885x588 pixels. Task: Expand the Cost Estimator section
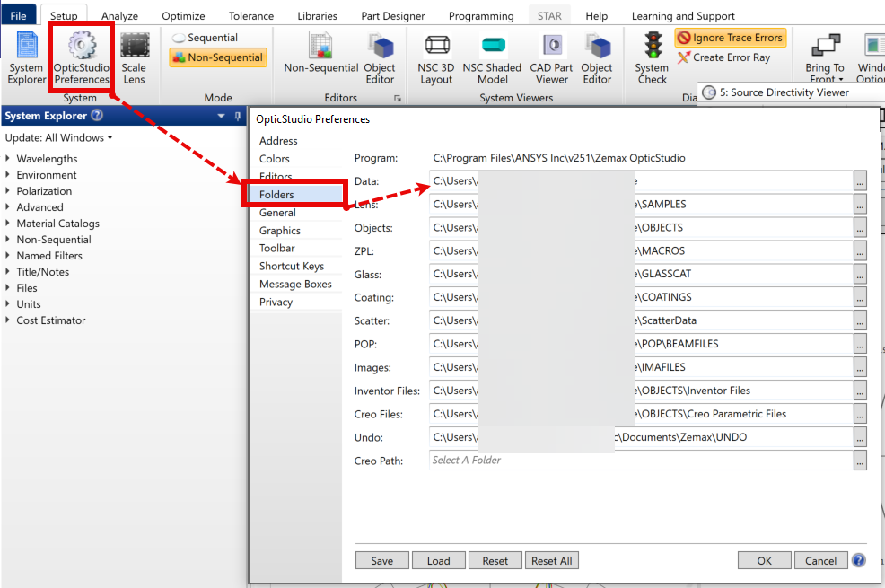tap(7, 320)
